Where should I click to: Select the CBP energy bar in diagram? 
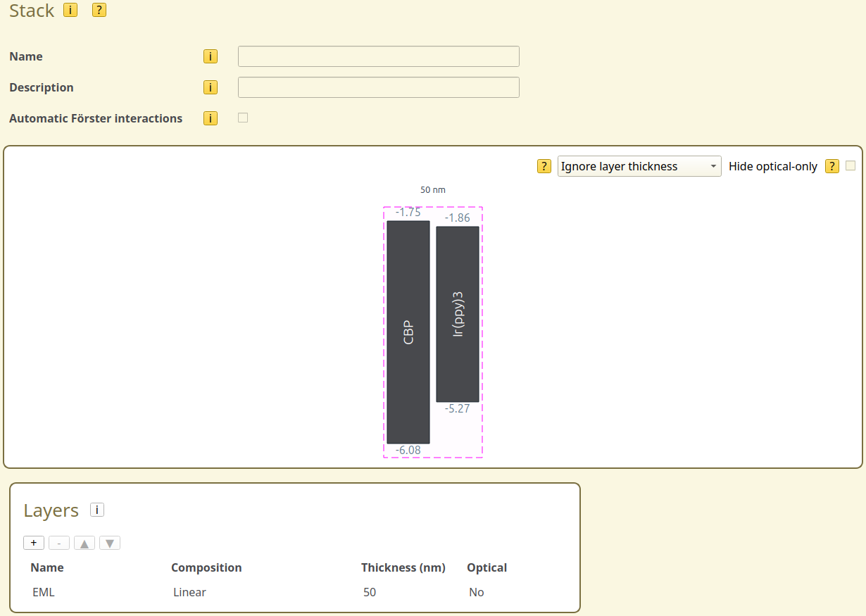click(x=408, y=332)
